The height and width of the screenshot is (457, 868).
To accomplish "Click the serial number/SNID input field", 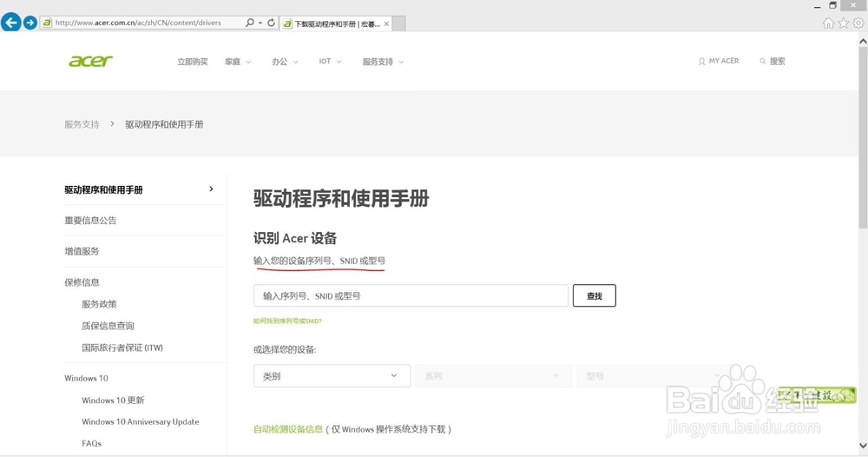I will coord(411,295).
